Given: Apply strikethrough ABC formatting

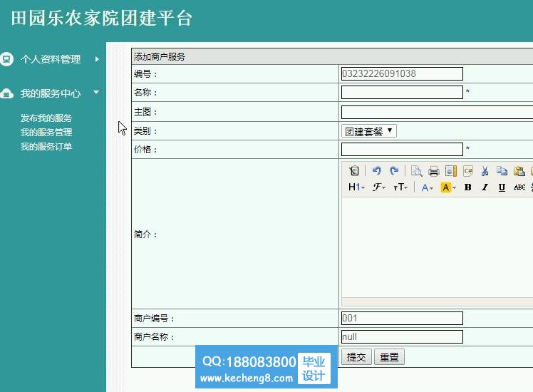Looking at the screenshot, I should click(519, 187).
